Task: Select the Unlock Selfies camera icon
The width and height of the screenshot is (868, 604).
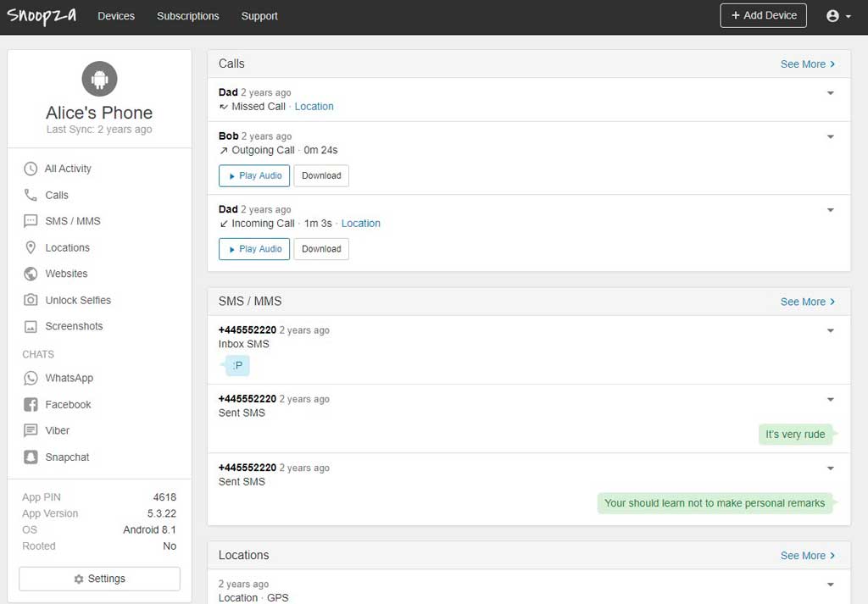Action: [31, 300]
